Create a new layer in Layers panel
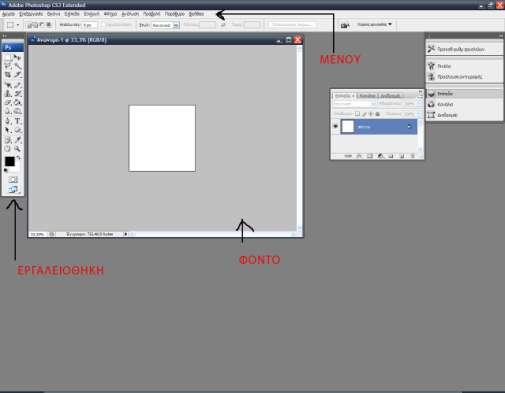This screenshot has width=505, height=393. [x=402, y=156]
